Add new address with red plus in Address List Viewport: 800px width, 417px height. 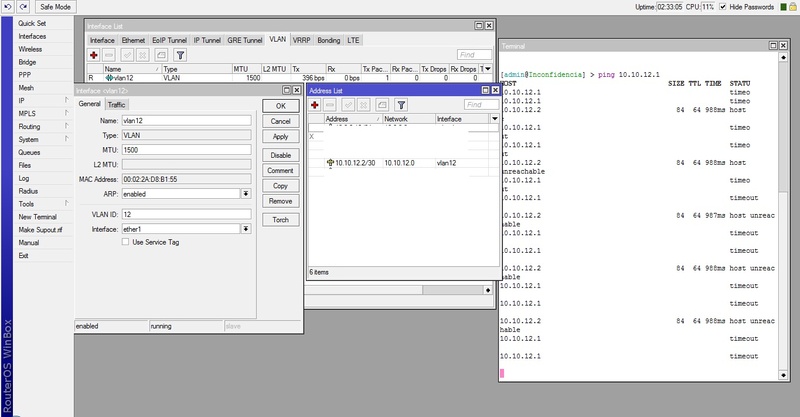click(315, 105)
